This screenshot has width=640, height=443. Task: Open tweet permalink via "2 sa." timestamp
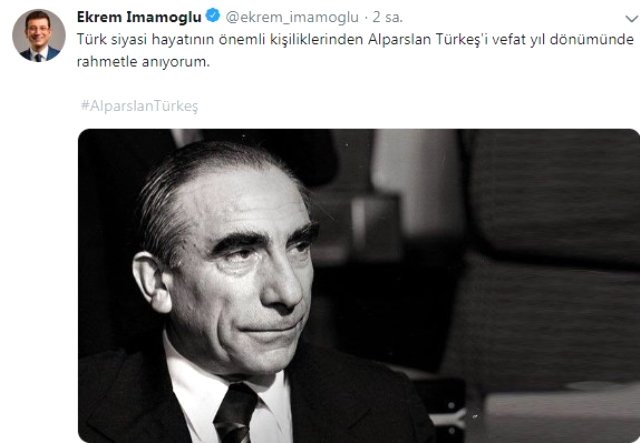[387, 17]
